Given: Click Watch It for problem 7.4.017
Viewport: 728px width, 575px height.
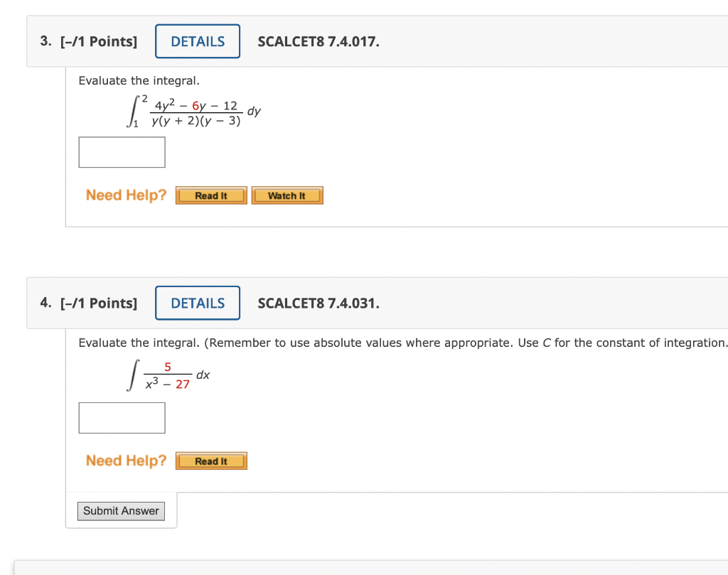Looking at the screenshot, I should click(x=287, y=195).
